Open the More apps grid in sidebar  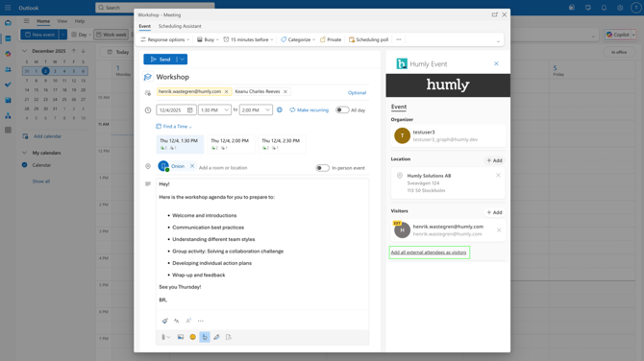8,130
